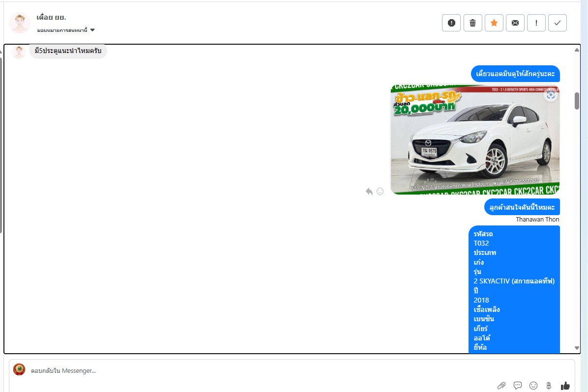The width and height of the screenshot is (588, 392).
Task: Click sender avatar next to incoming message
Action: (x=19, y=52)
